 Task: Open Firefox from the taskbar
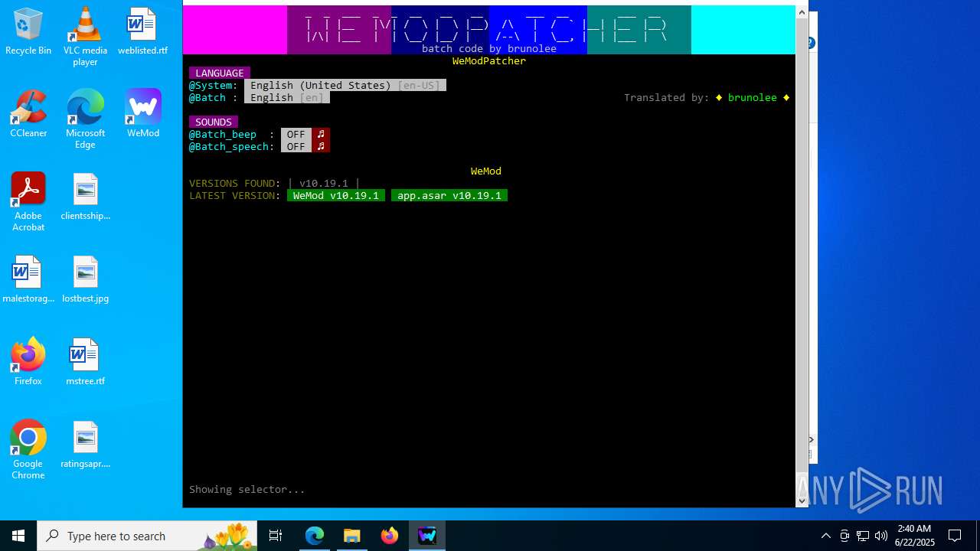pyautogui.click(x=390, y=536)
